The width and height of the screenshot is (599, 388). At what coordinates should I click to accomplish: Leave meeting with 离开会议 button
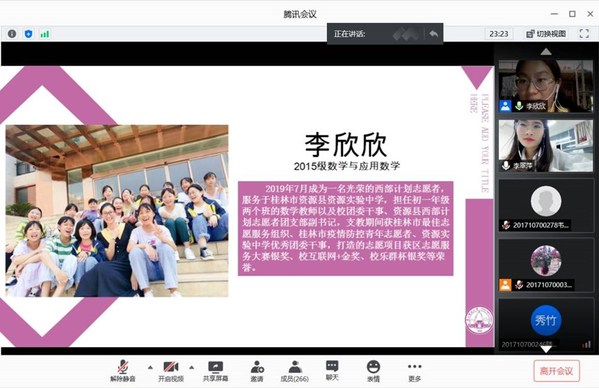(x=557, y=371)
